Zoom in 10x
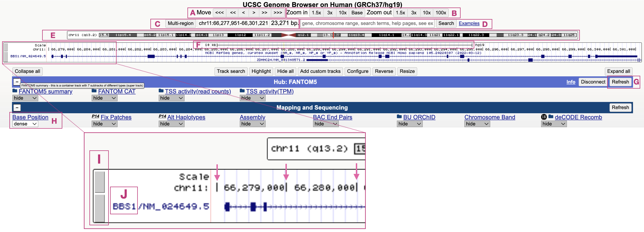644x232 pixels. pos(342,13)
